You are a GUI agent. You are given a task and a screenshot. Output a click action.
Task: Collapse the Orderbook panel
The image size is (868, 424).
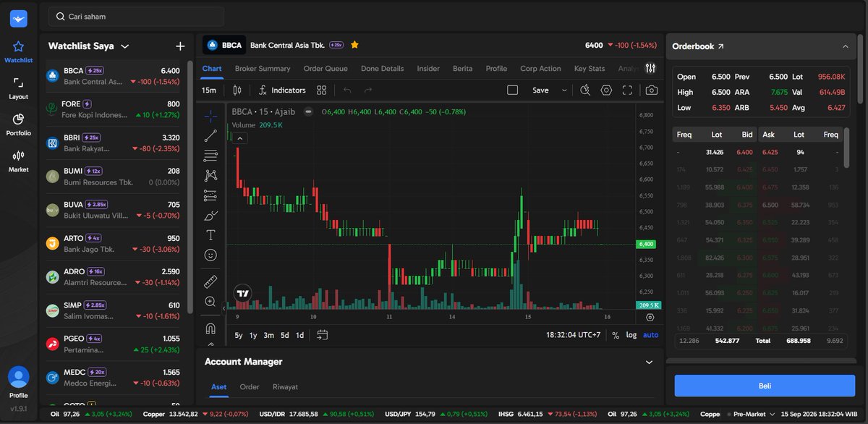[845, 46]
